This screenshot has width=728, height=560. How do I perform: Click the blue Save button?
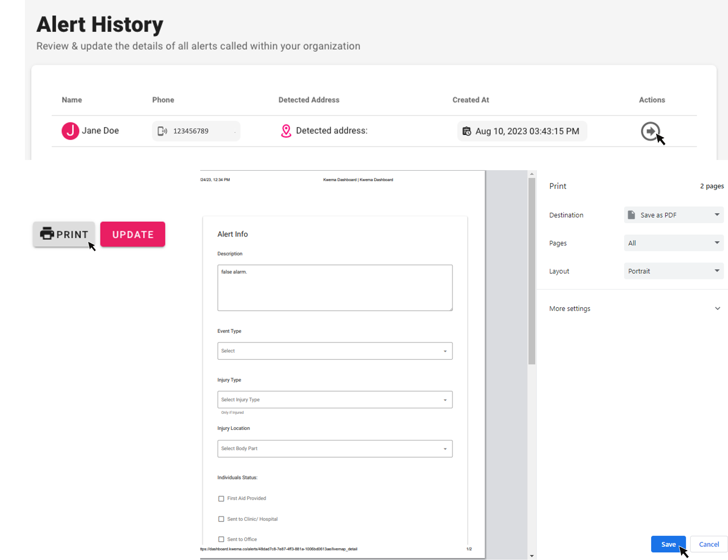668,544
